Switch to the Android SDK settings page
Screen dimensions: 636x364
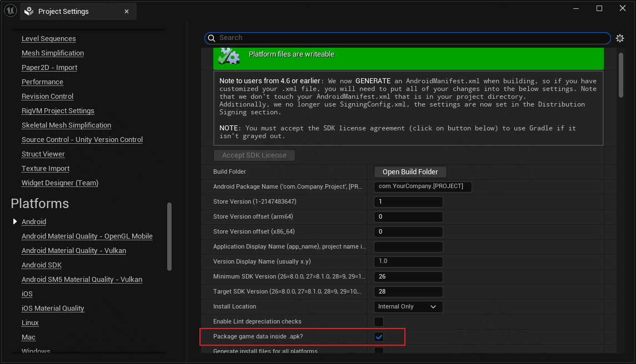[41, 265]
